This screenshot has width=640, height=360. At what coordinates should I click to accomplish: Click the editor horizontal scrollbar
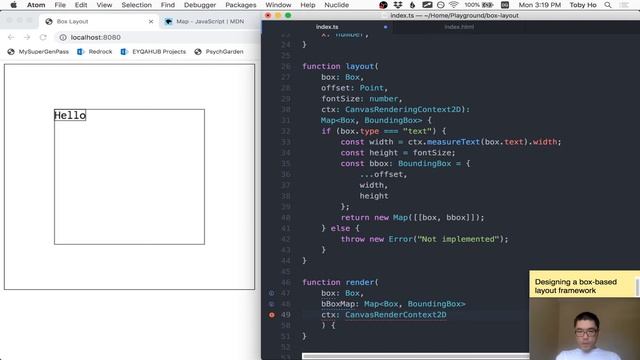(x=415, y=356)
